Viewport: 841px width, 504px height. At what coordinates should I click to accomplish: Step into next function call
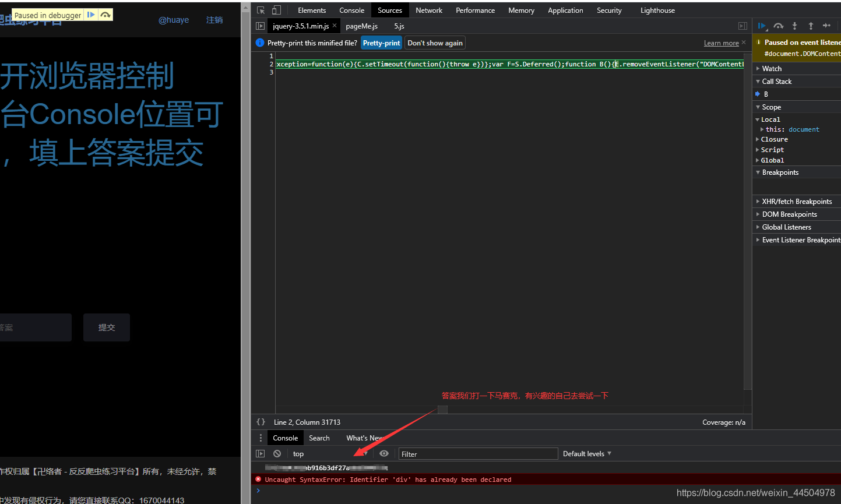[794, 26]
